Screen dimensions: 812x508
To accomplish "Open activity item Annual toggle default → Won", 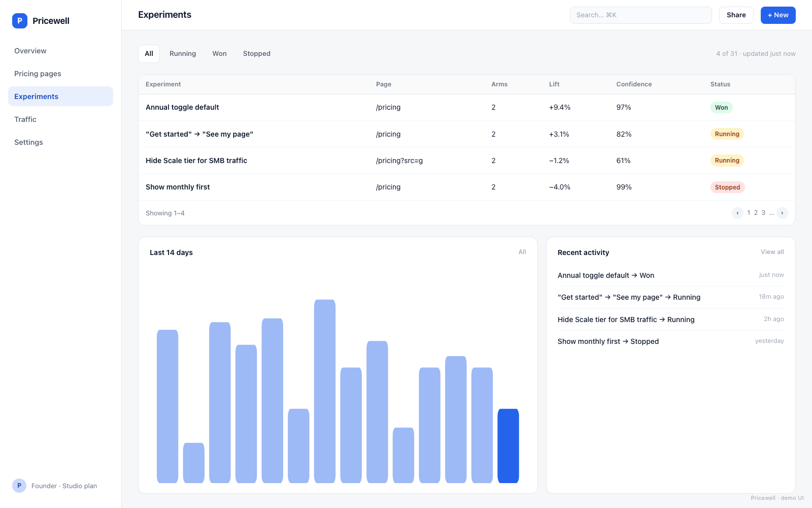I will coord(670,275).
